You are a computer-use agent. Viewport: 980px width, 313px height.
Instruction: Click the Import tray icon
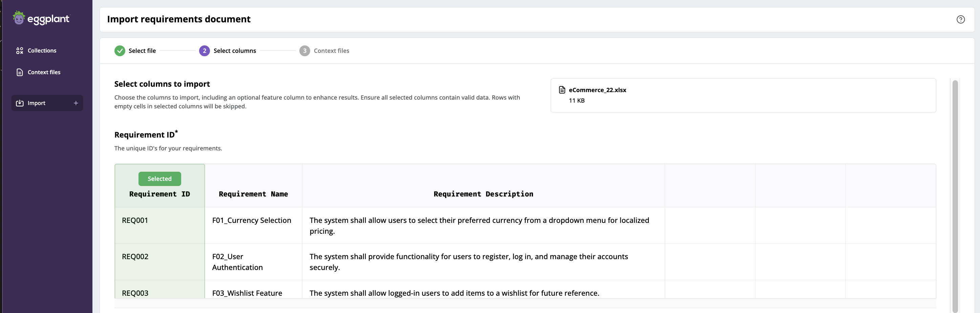(20, 103)
